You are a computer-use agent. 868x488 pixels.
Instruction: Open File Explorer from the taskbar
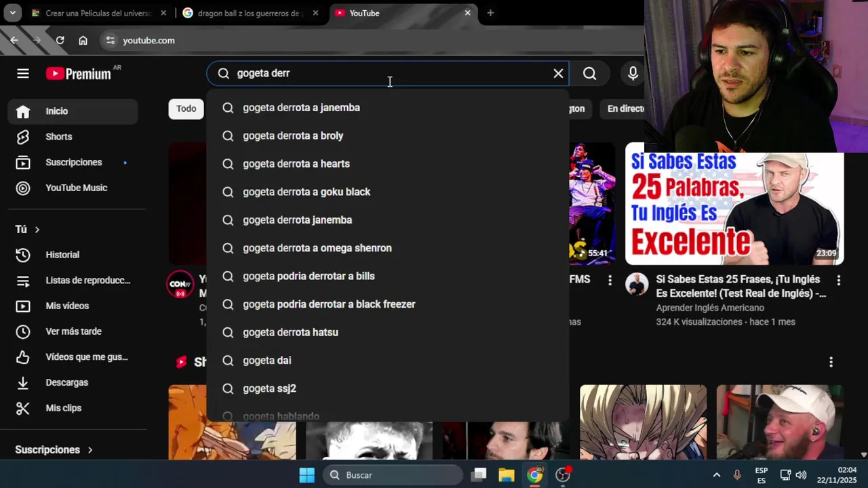[507, 475]
